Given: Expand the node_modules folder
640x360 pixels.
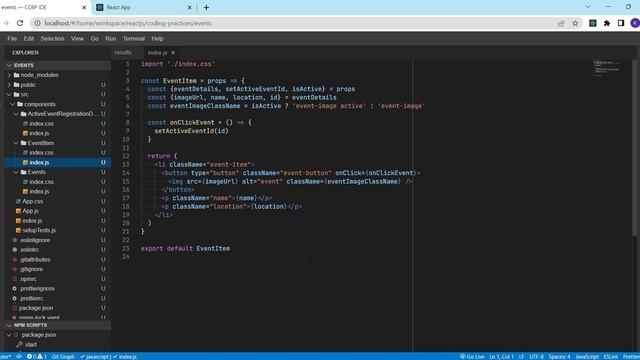Looking at the screenshot, I should tap(9, 75).
